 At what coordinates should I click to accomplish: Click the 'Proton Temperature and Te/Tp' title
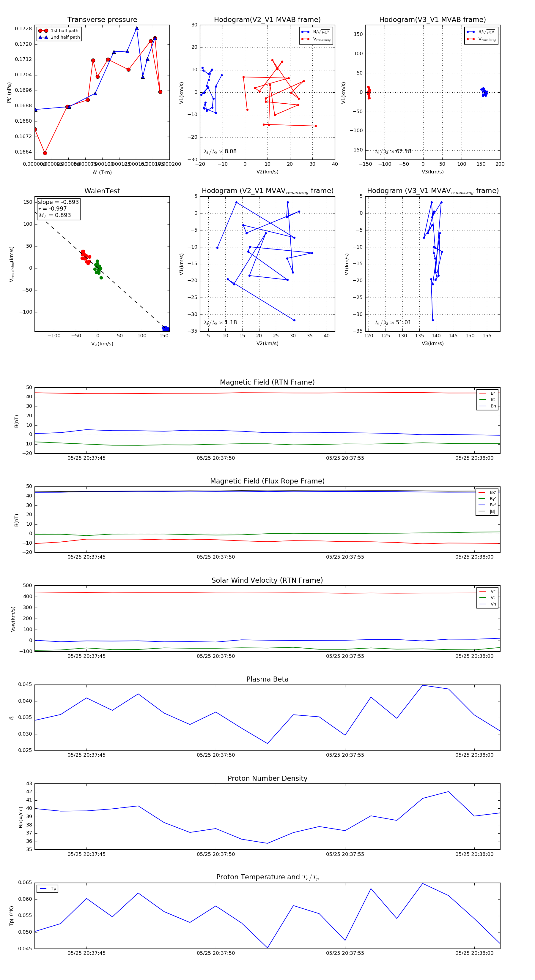tap(267, 877)
